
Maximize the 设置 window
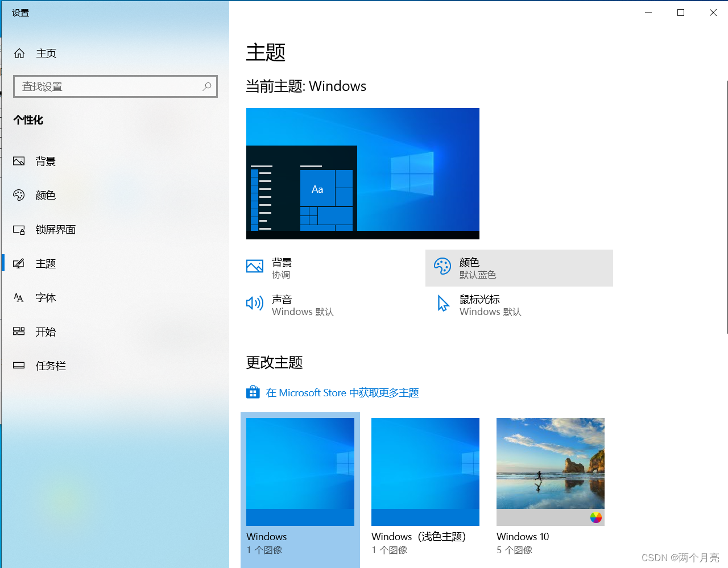point(681,13)
